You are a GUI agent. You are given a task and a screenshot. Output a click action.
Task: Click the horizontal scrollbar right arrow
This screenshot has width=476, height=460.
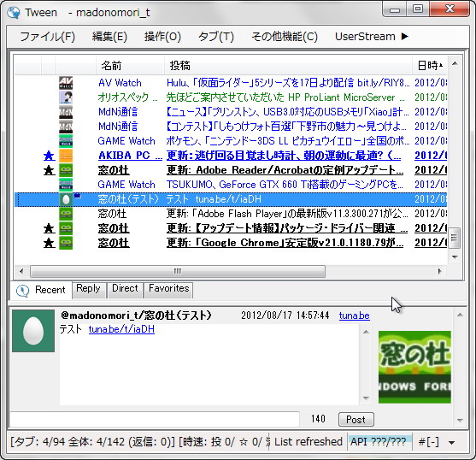[440, 271]
